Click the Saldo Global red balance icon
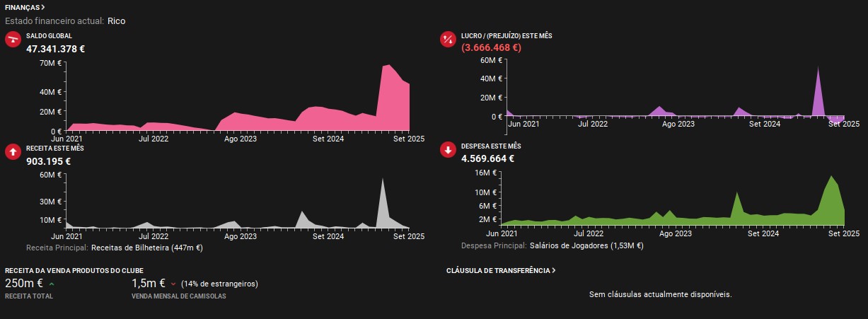The height and width of the screenshot is (319, 868). point(13,40)
